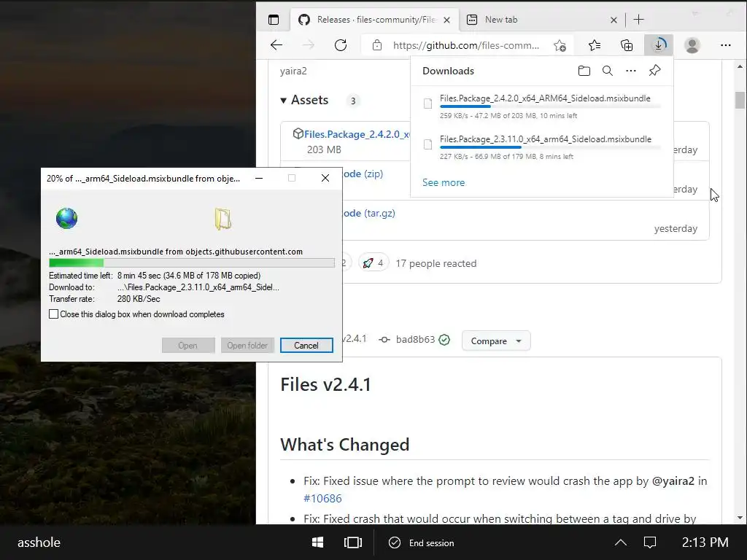Click the verified commit checkmark icon
The height and width of the screenshot is (560, 747).
tap(444, 340)
